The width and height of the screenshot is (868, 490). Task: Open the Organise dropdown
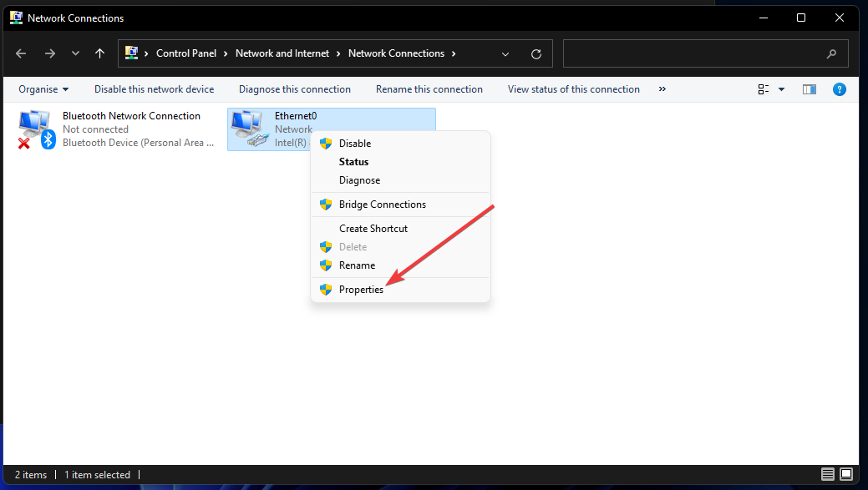pos(43,88)
